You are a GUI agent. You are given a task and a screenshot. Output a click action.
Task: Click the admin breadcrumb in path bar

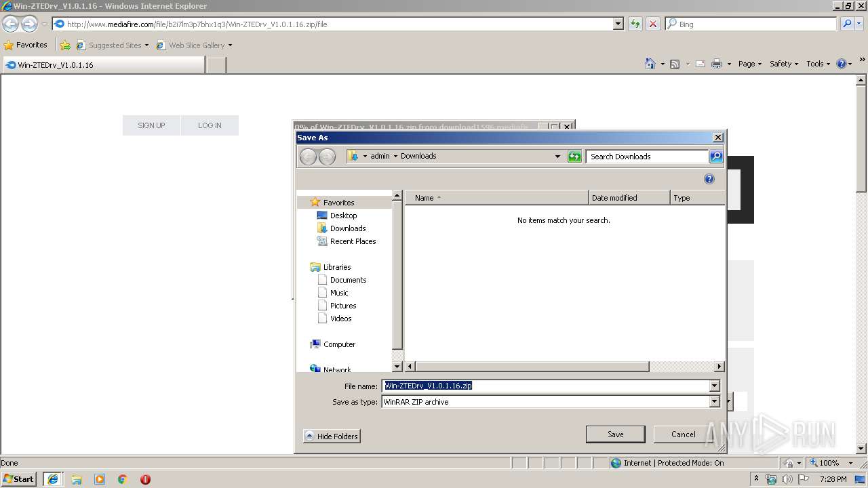pyautogui.click(x=380, y=156)
